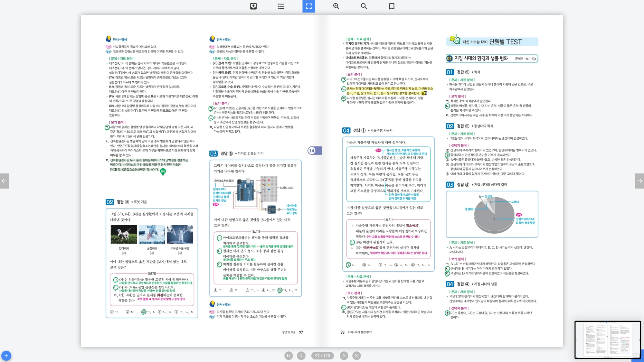Select the zoom-in magnifier tool
Screen dimensions: 644x362
pyautogui.click(x=336, y=6)
